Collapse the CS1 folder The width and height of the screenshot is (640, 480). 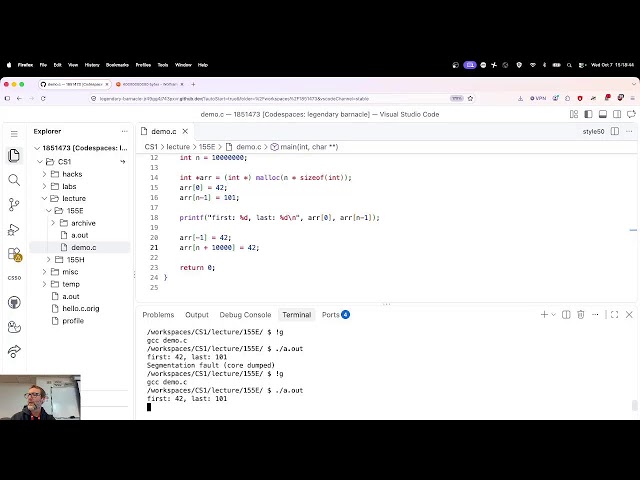pos(40,162)
